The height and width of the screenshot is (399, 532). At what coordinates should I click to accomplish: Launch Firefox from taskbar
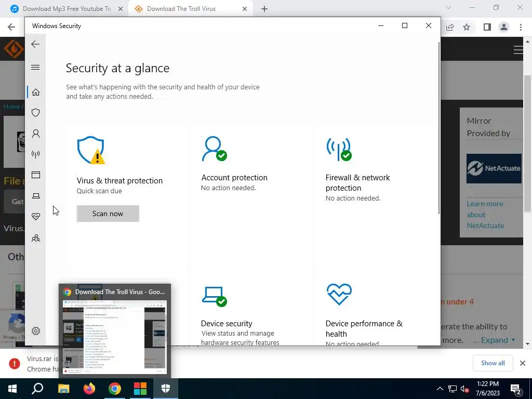[x=89, y=389]
